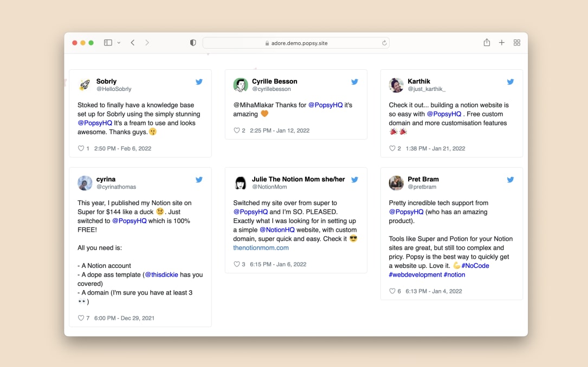
Task: Like Pret Bram's tweet heart icon
Action: (x=392, y=291)
